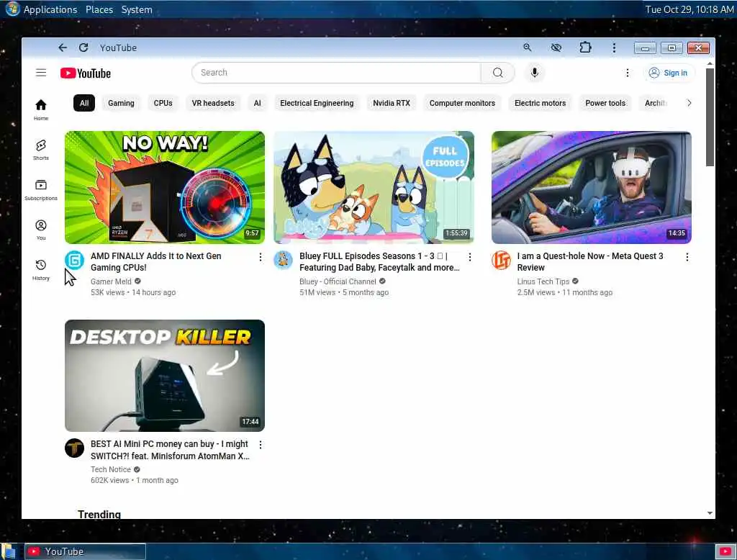Visit the Tech Notice channel name link
The width and height of the screenshot is (737, 560).
(110, 469)
